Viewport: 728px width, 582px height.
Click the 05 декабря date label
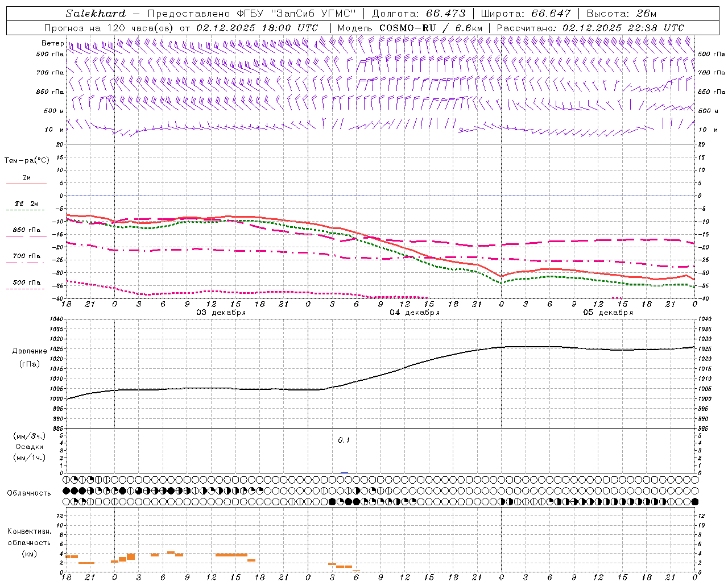click(608, 313)
